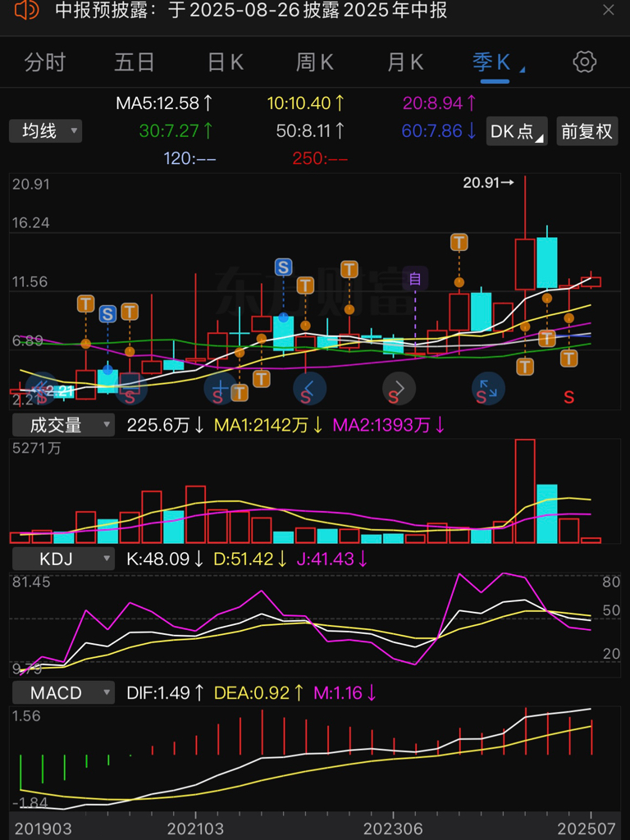This screenshot has width=630, height=840.
Task: Tap the leftmost orange T marker
Action: pos(85,304)
